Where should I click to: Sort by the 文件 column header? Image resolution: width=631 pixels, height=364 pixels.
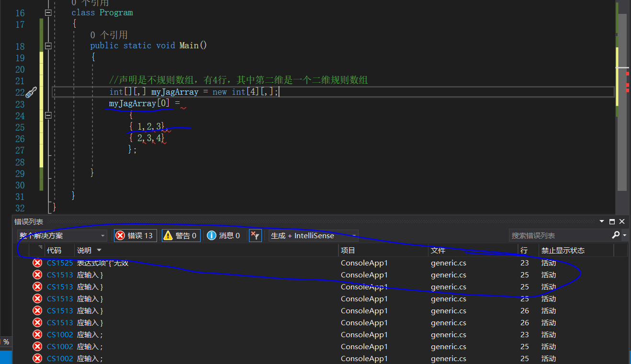coord(473,250)
